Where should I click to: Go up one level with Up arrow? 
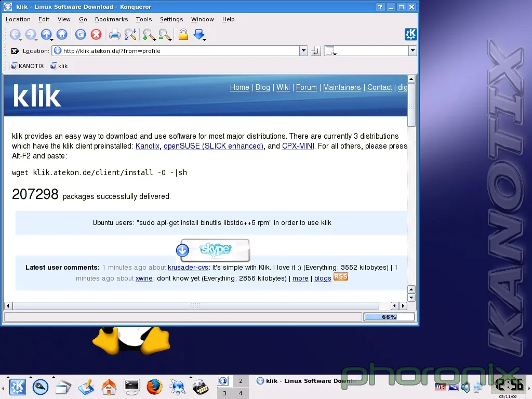coord(46,34)
